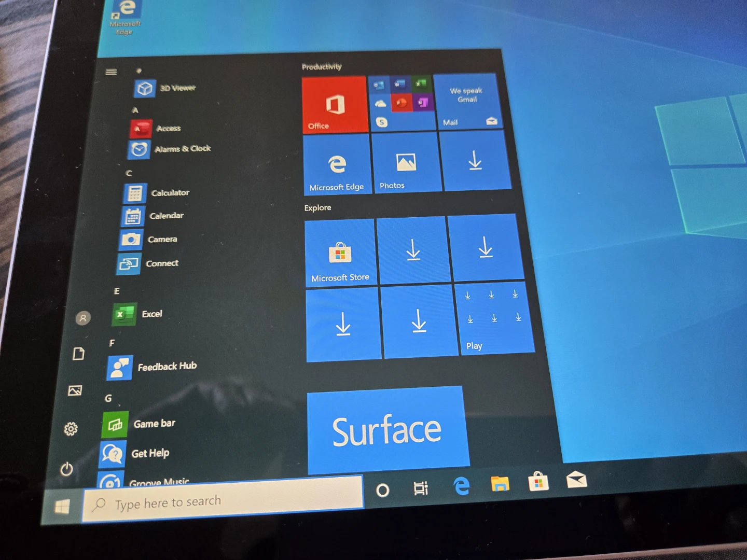Click the Windows Start button
747x560 pixels.
click(x=62, y=507)
